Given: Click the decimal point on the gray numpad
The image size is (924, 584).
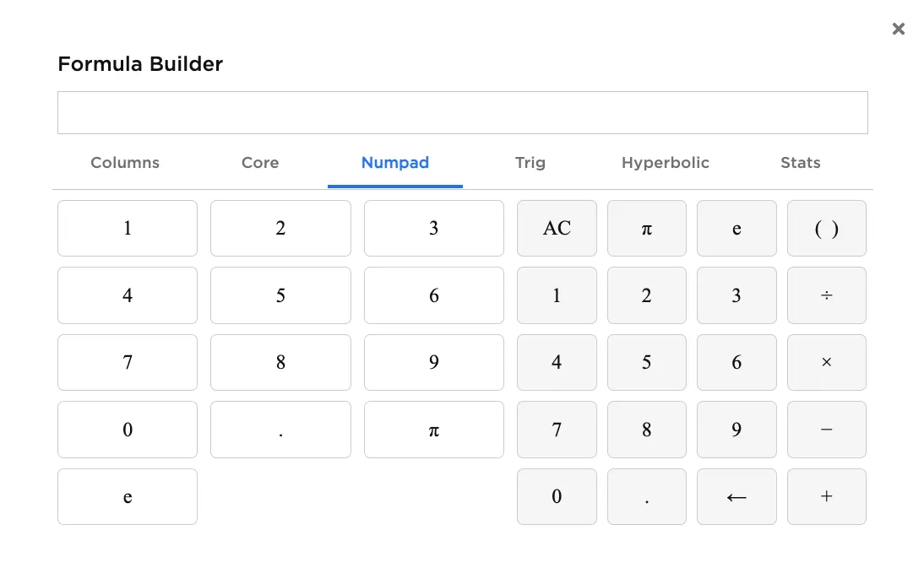Looking at the screenshot, I should click(x=647, y=496).
